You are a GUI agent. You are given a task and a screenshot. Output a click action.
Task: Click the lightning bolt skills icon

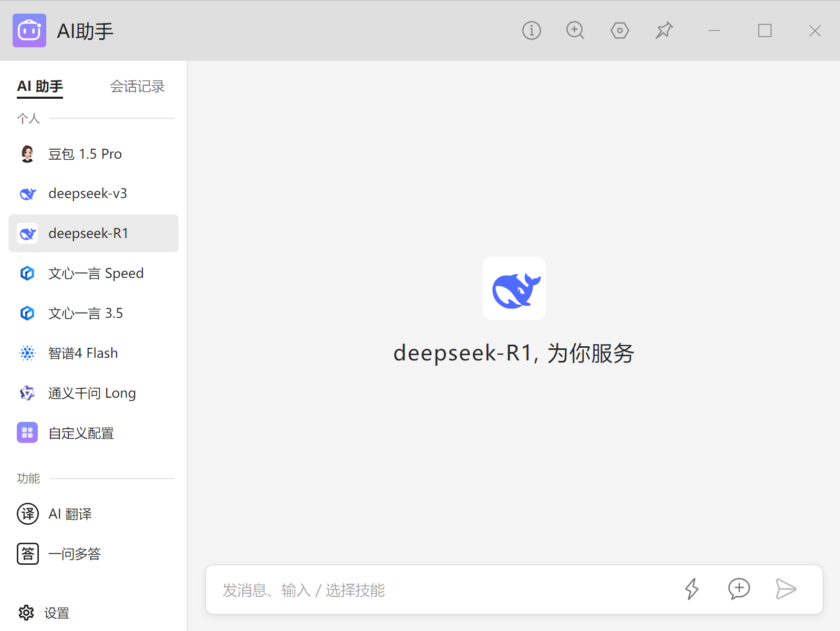[x=692, y=589]
